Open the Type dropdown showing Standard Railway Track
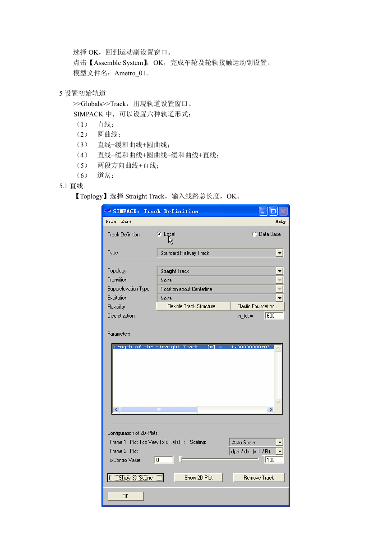392x554 pixels. coord(220,253)
